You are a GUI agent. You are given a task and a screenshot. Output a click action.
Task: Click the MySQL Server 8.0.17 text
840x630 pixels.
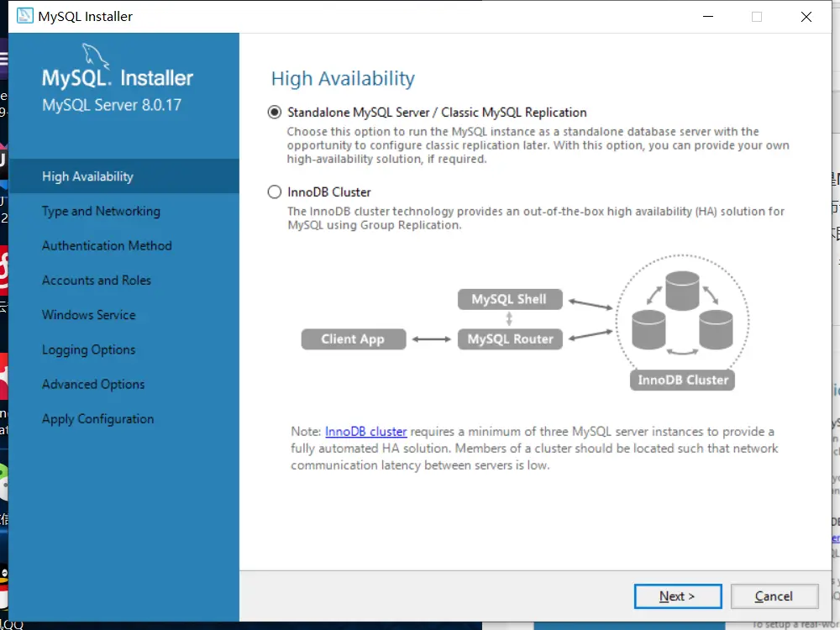(x=112, y=105)
